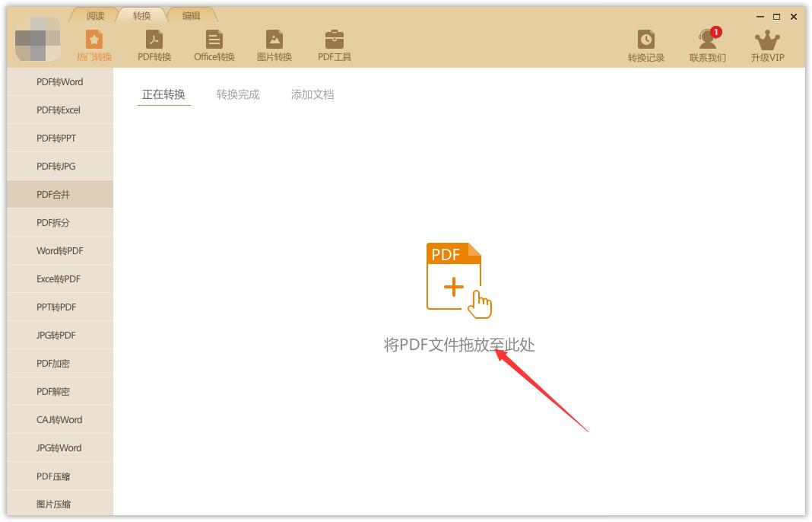This screenshot has width=812, height=522.
Task: Open 转换记录 conversion history icon
Action: coord(645,43)
